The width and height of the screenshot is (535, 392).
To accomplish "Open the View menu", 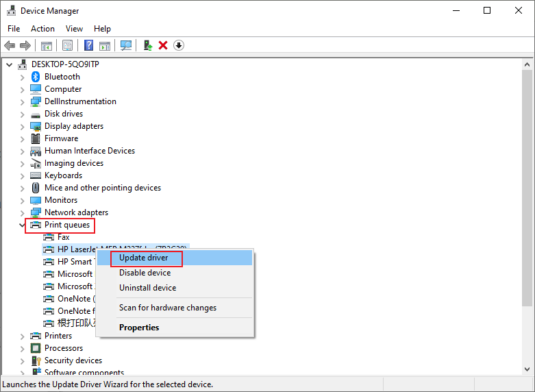I will [x=74, y=29].
